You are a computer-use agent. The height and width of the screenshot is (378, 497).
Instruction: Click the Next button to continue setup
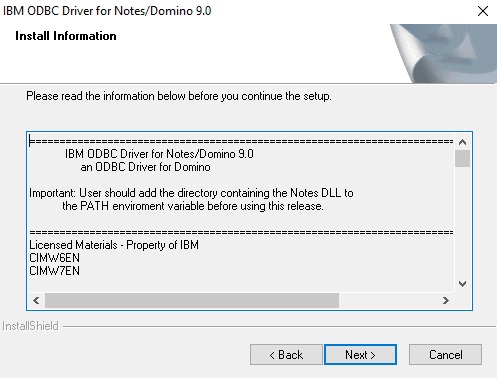coord(360,355)
